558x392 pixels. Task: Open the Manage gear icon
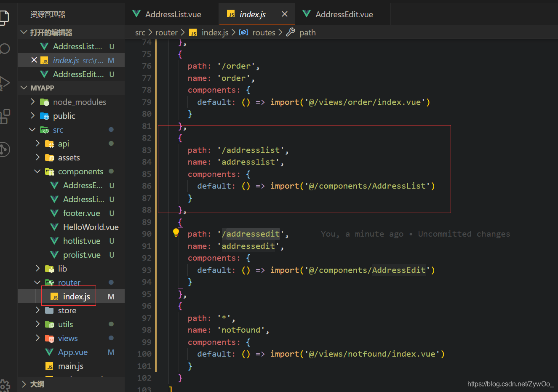(5, 385)
